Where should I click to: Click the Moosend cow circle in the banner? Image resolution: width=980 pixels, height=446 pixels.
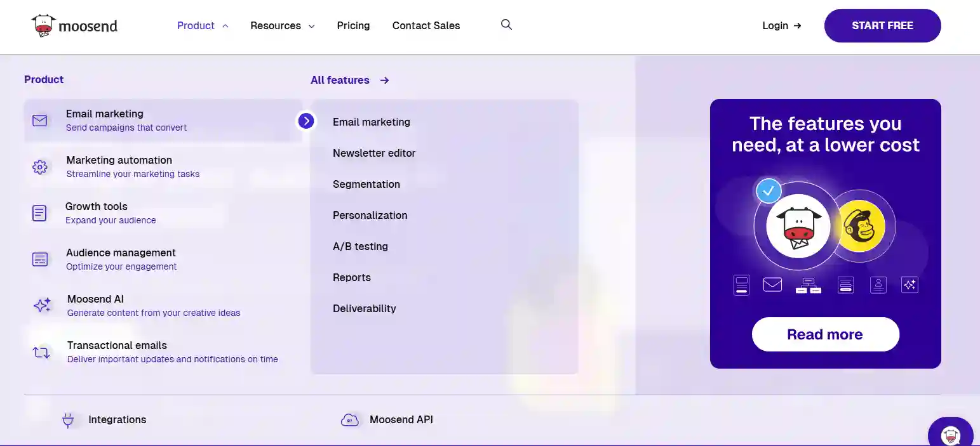[x=798, y=226]
